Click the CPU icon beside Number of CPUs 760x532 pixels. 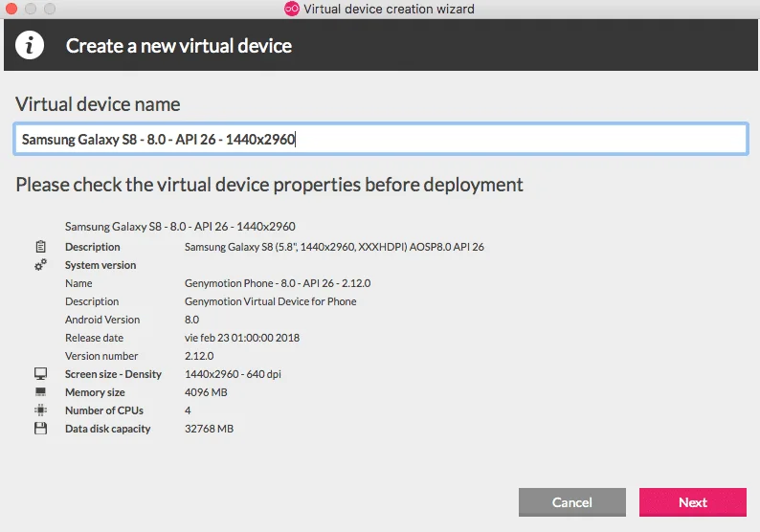[x=41, y=410]
